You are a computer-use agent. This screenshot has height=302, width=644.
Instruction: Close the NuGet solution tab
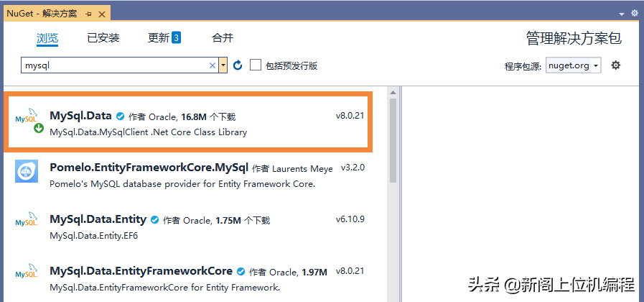click(102, 14)
